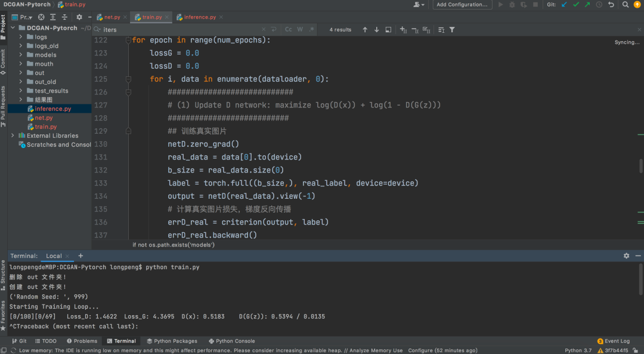This screenshot has height=354, width=644.
Task: Open Git history clock icon
Action: [x=599, y=5]
